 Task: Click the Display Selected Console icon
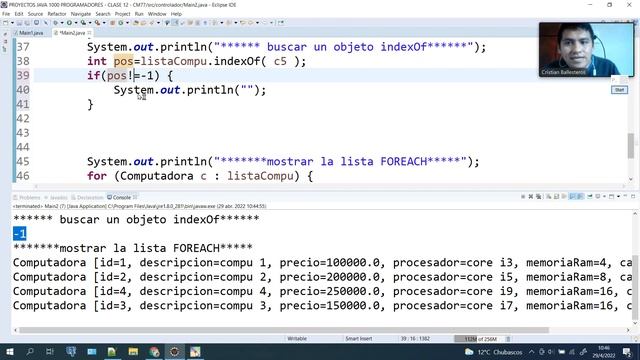coord(598,197)
